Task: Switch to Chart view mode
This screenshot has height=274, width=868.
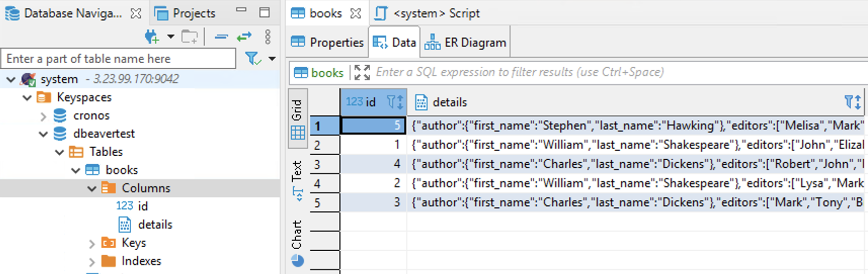Action: pyautogui.click(x=297, y=243)
